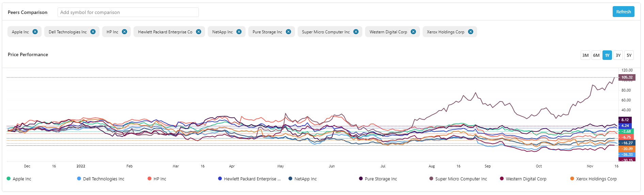Toggle Pure Storage Inc legend entry
Screen dimensions: 644x195
pos(378,179)
